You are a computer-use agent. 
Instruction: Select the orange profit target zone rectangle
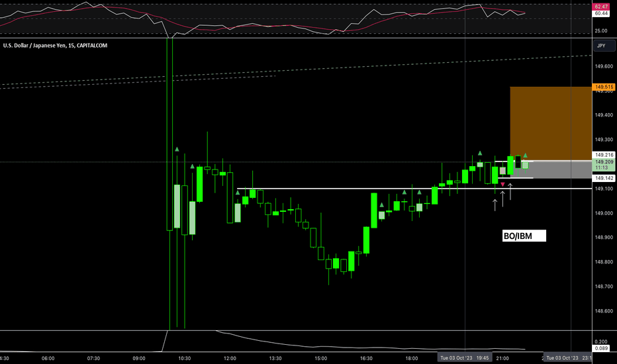(551, 124)
